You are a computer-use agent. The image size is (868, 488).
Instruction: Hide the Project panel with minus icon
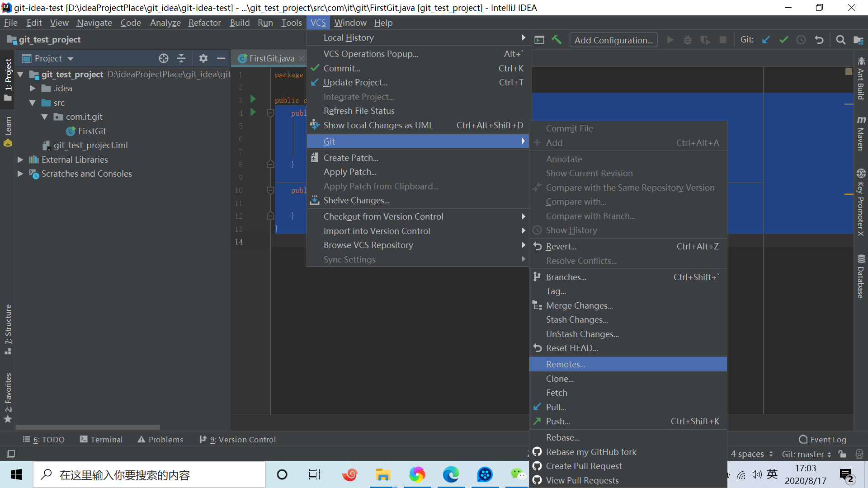[221, 58]
